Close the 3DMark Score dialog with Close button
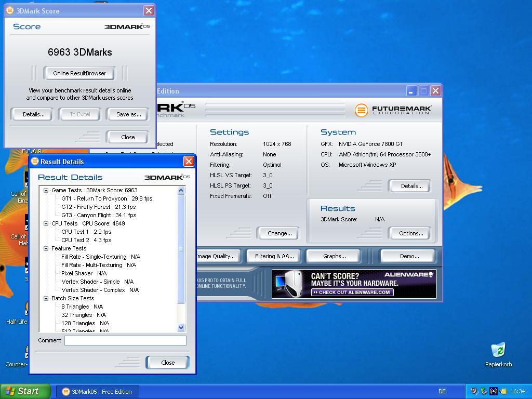This screenshot has height=399, width=532. [x=128, y=137]
